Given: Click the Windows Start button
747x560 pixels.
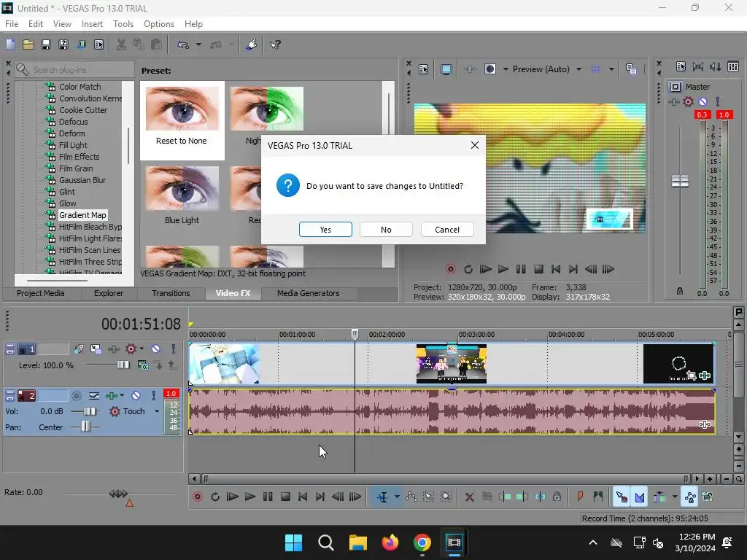Looking at the screenshot, I should tap(293, 542).
